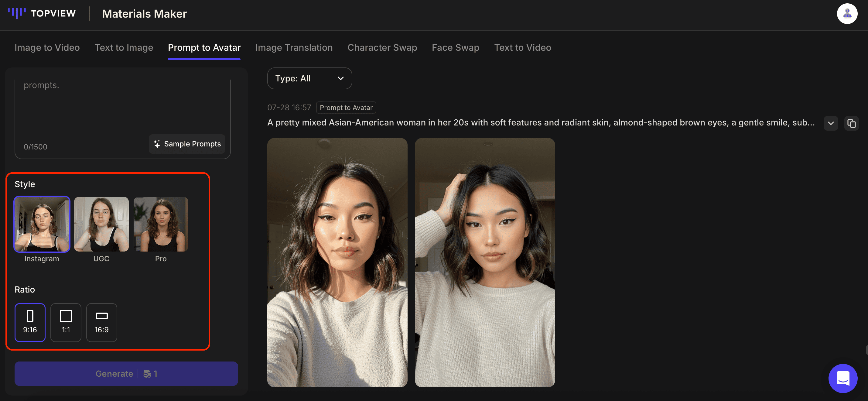868x401 pixels.
Task: Expand the truncated prompt description
Action: 831,123
